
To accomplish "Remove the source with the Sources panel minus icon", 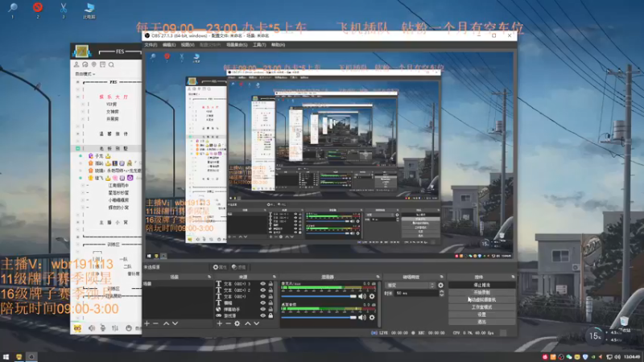I will [x=228, y=323].
